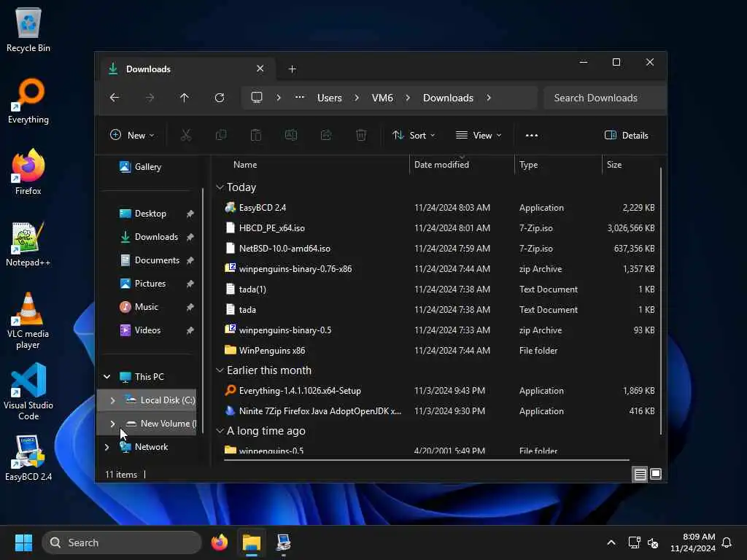The height and width of the screenshot is (560, 747).
Task: Select the Everything desktop shortcut
Action: point(28,101)
